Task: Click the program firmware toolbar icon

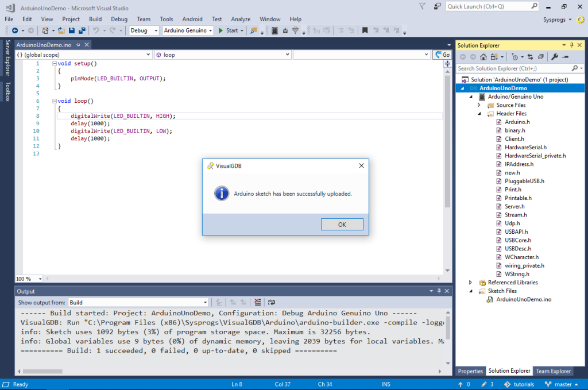Action: pyautogui.click(x=285, y=30)
